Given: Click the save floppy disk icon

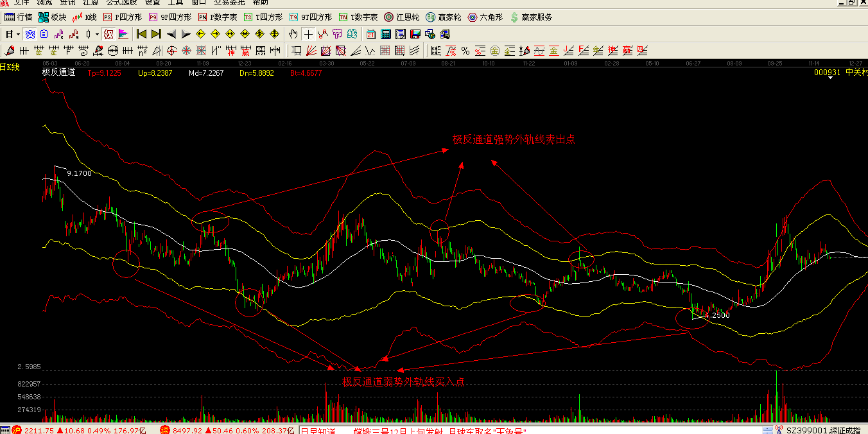Looking at the screenshot, I should [415, 34].
